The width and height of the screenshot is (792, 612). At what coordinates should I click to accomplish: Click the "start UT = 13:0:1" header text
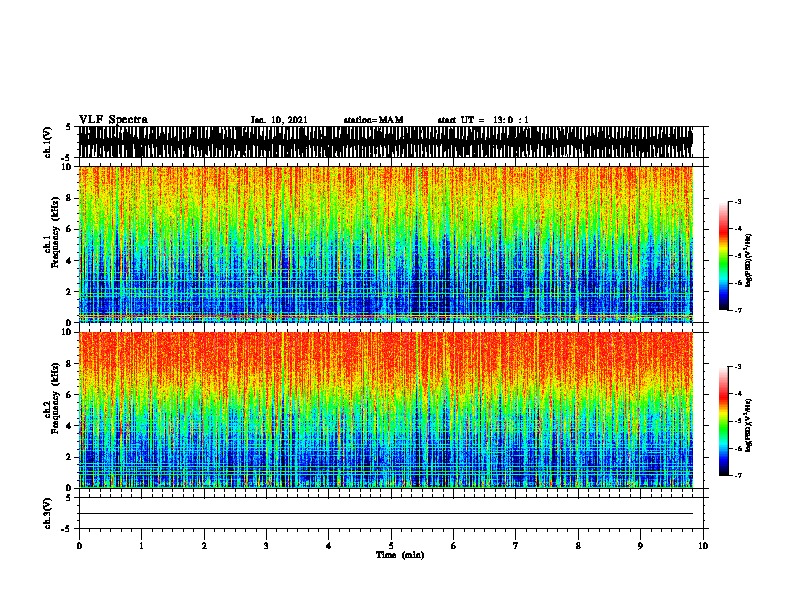(x=483, y=120)
